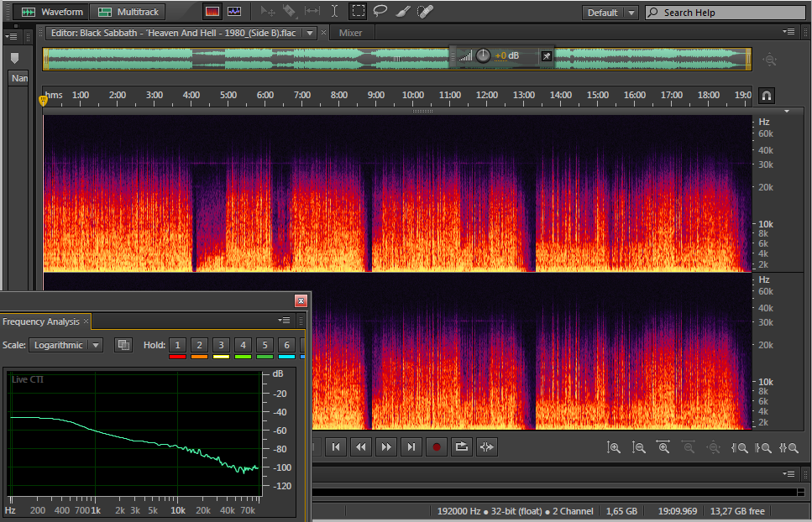Screen dimensions: 812x522
Task: Click the overview zoom out full icon
Action: [x=770, y=60]
